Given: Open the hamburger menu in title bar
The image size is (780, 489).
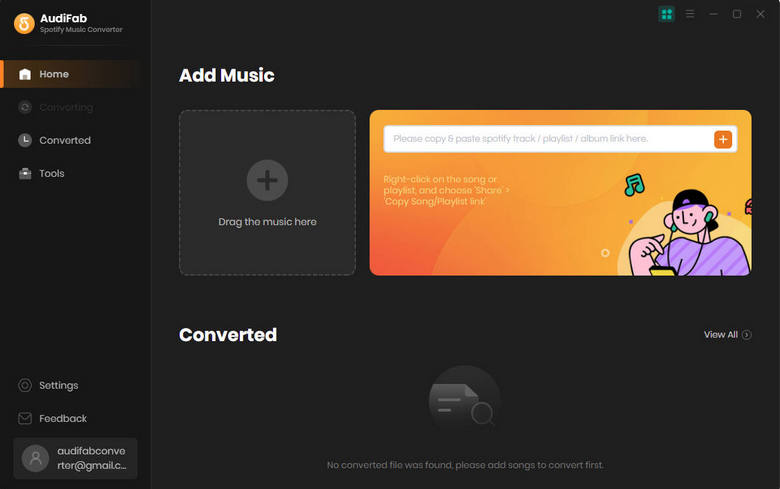Looking at the screenshot, I should tap(690, 14).
